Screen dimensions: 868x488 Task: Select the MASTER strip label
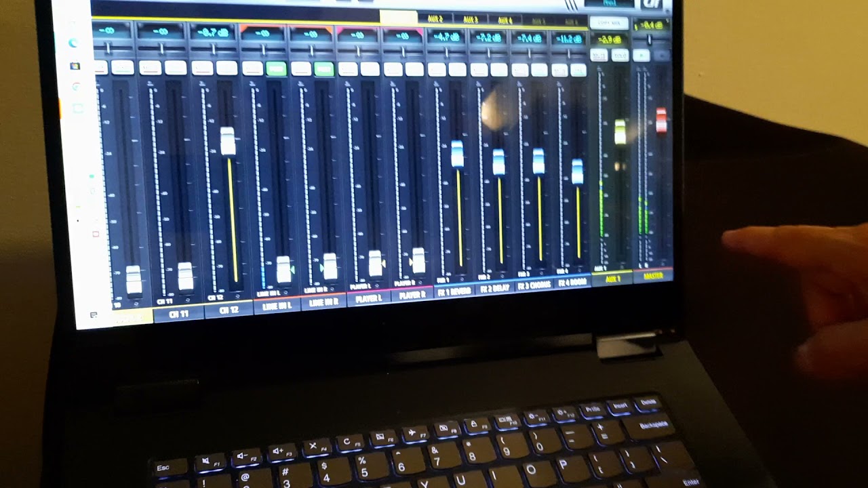tap(652, 275)
